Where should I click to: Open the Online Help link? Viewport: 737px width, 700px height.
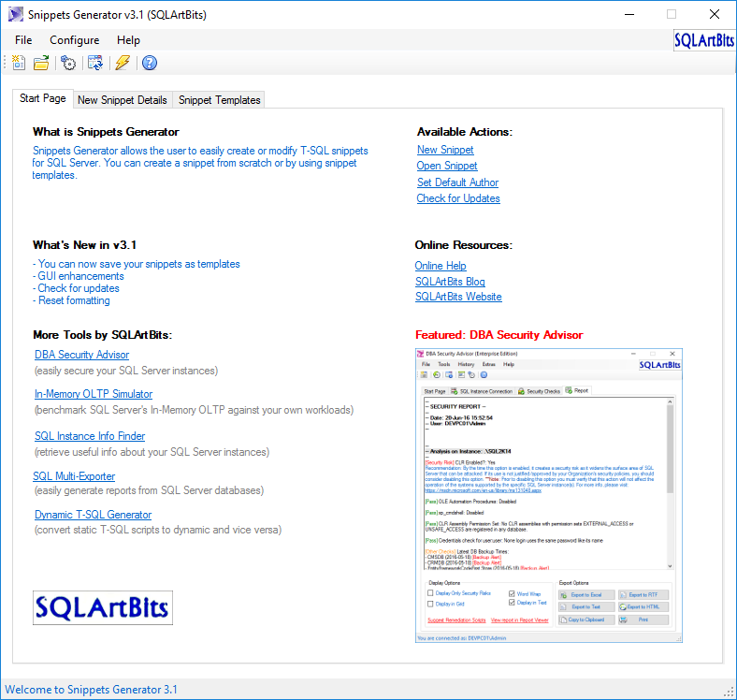click(x=441, y=266)
